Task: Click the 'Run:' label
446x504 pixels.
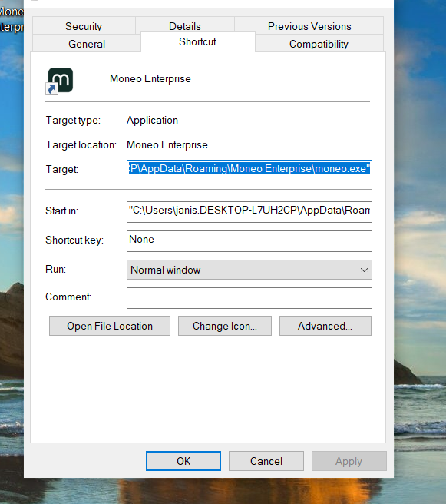Action: coord(55,269)
